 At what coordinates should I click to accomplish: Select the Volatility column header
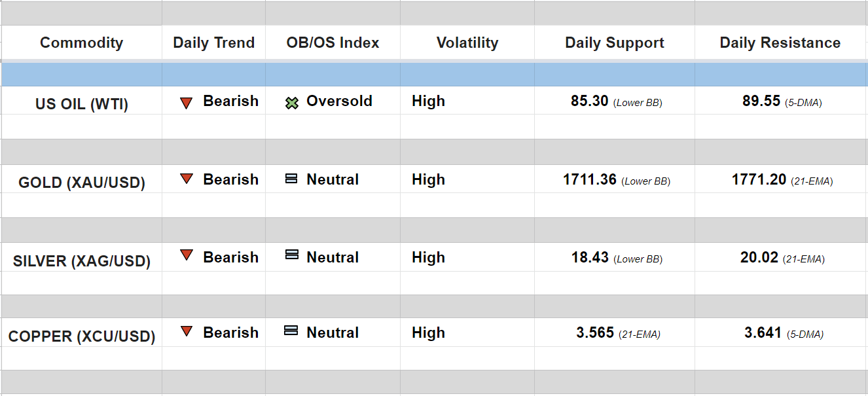(467, 43)
